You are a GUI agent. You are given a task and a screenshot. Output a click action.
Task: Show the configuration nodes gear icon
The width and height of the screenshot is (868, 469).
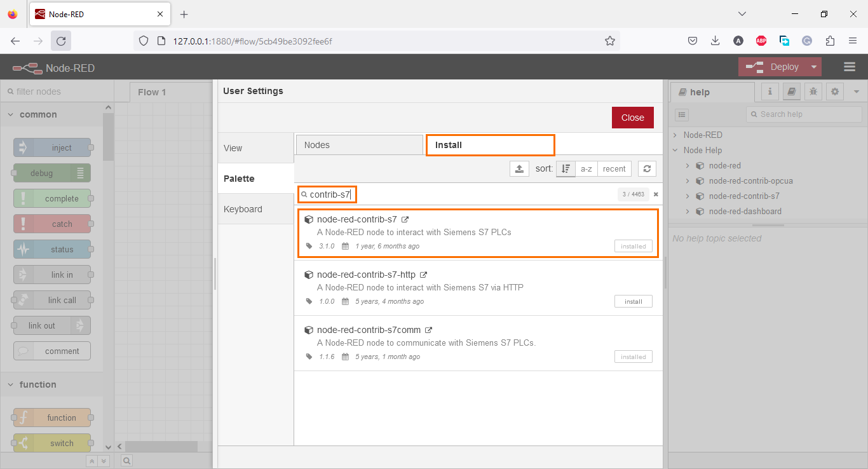point(835,92)
